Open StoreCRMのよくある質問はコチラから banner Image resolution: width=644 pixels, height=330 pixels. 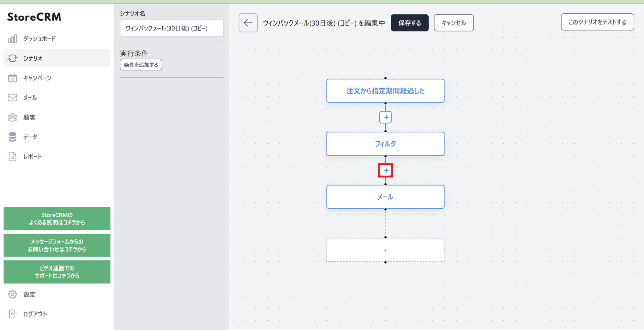57,218
